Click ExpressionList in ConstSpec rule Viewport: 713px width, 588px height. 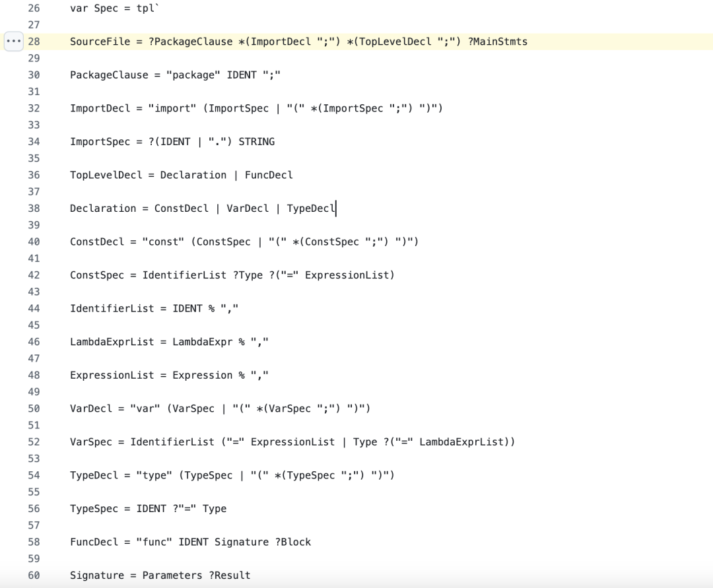coord(347,275)
